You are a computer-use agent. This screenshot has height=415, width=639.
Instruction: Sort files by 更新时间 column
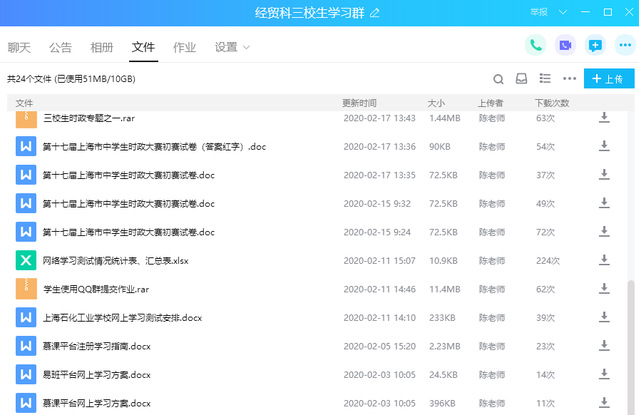[360, 103]
